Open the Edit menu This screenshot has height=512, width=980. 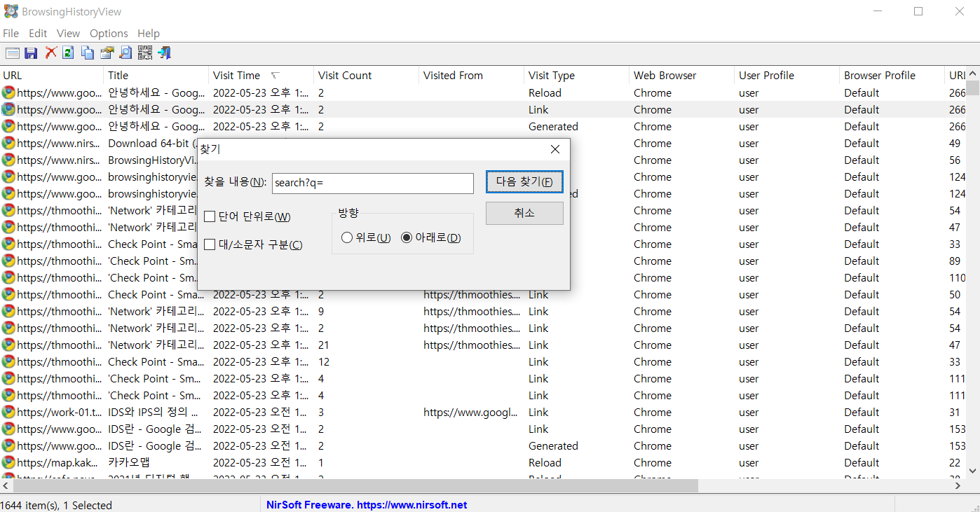38,33
